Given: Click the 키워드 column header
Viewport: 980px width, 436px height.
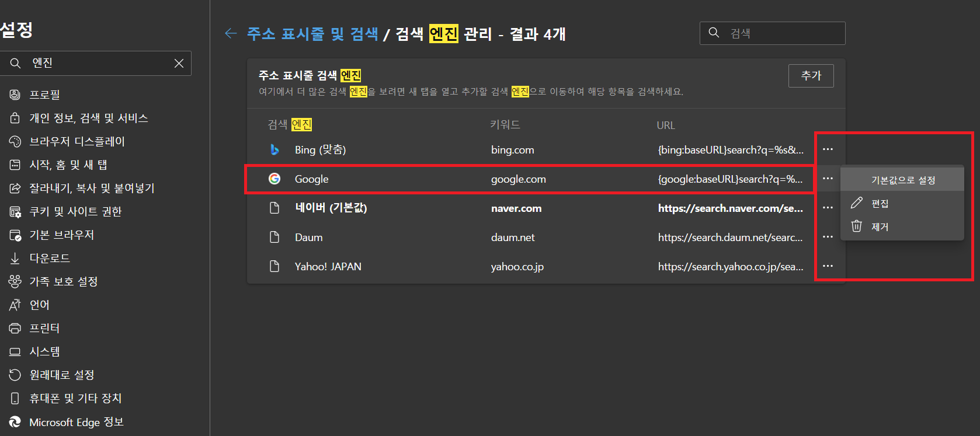Looking at the screenshot, I should coord(505,124).
